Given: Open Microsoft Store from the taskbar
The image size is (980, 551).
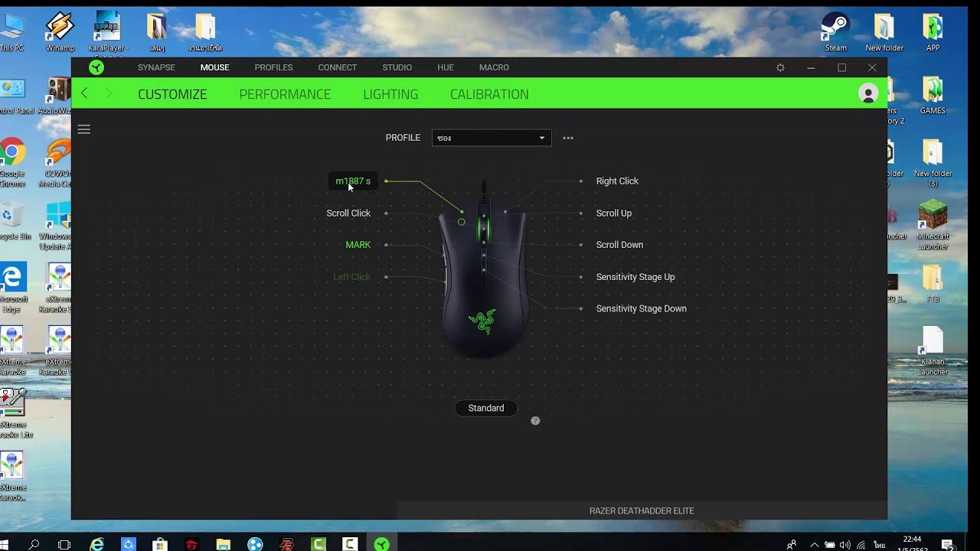Looking at the screenshot, I should (x=160, y=544).
